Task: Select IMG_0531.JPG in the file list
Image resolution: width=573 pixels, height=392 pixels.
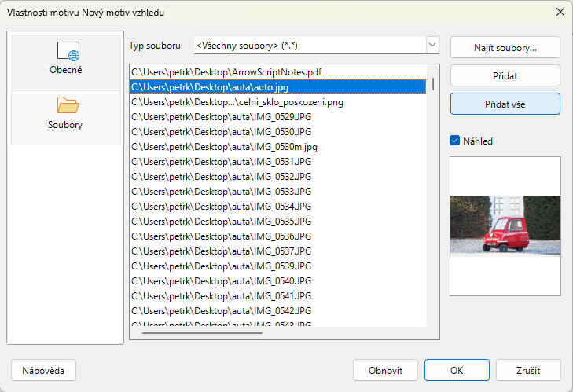Action: pos(278,162)
